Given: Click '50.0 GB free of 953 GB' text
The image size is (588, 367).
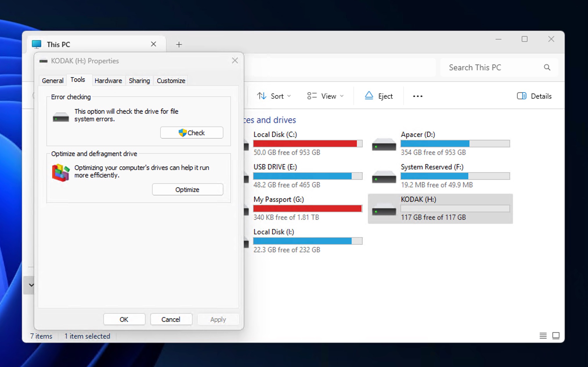Looking at the screenshot, I should pyautogui.click(x=287, y=152).
